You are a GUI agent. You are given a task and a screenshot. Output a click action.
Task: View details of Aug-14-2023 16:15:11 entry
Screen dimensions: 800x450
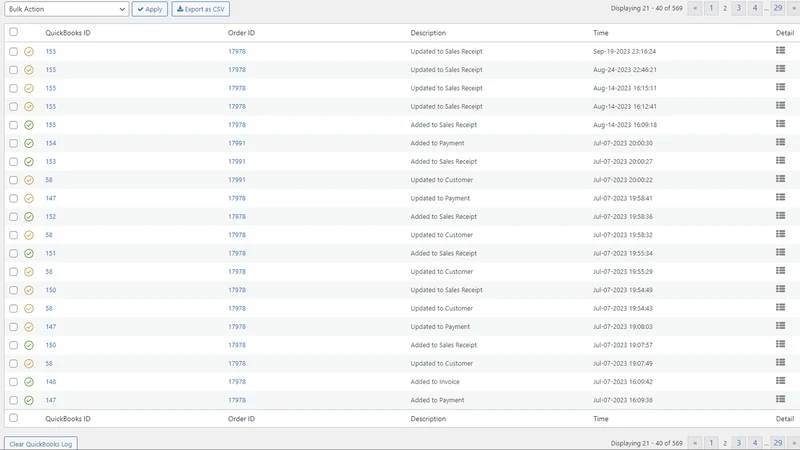click(x=780, y=87)
